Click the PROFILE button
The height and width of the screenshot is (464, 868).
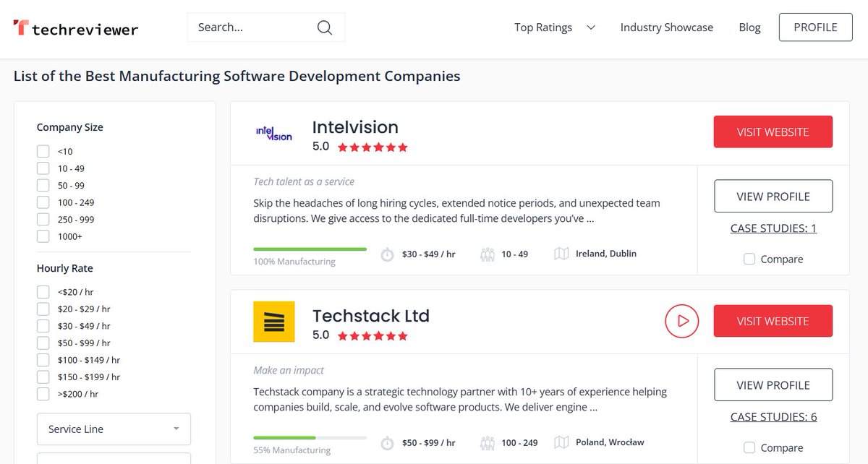pos(816,27)
